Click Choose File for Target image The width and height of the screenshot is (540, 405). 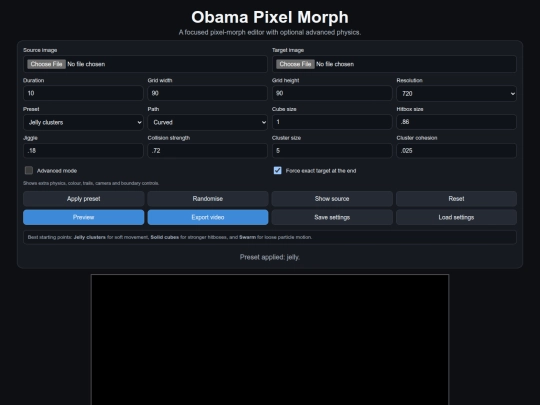pos(295,64)
